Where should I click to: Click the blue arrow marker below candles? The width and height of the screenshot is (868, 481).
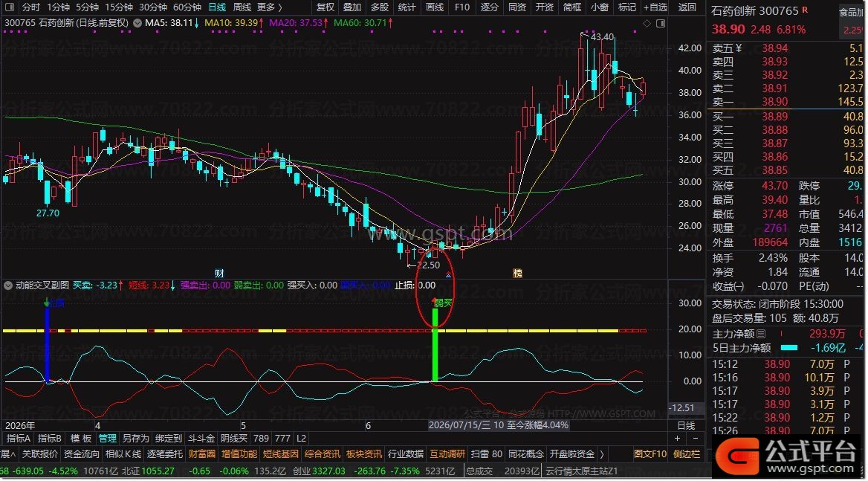[448, 275]
